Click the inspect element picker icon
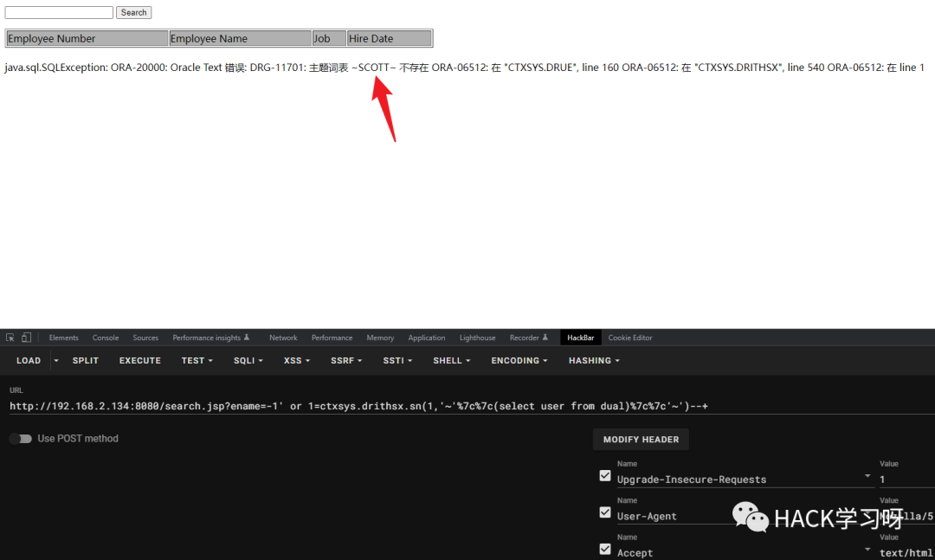The height and width of the screenshot is (560, 935). coord(10,338)
